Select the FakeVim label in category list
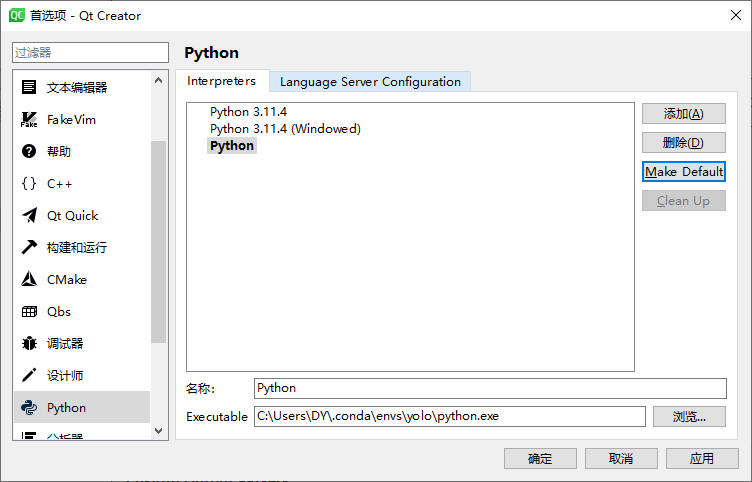This screenshot has height=482, width=752. pos(71,119)
